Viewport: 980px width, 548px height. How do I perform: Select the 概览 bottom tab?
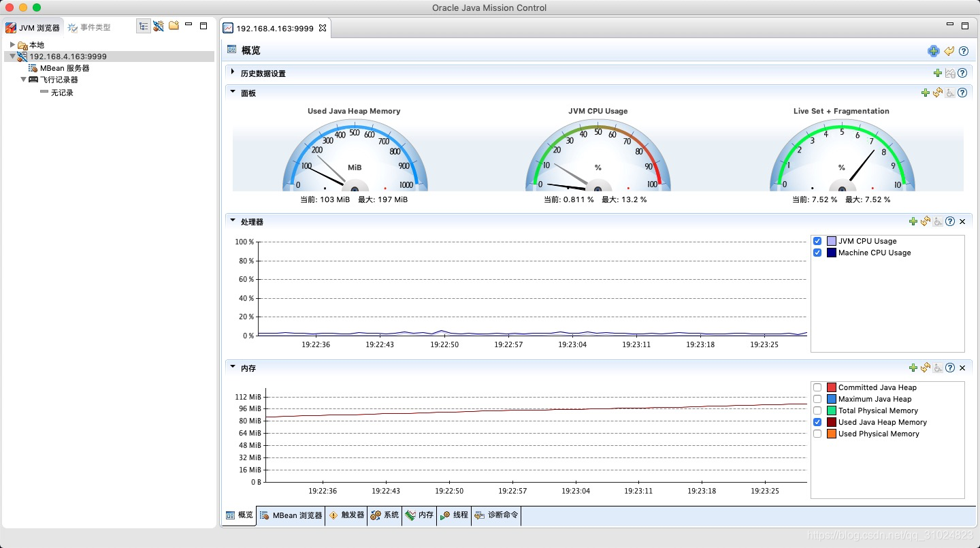[x=239, y=515]
